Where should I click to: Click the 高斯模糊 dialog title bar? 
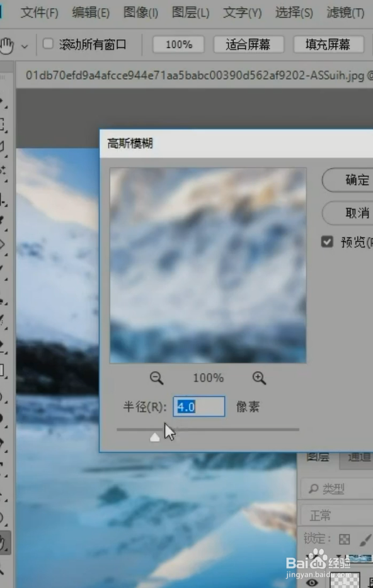(x=236, y=144)
